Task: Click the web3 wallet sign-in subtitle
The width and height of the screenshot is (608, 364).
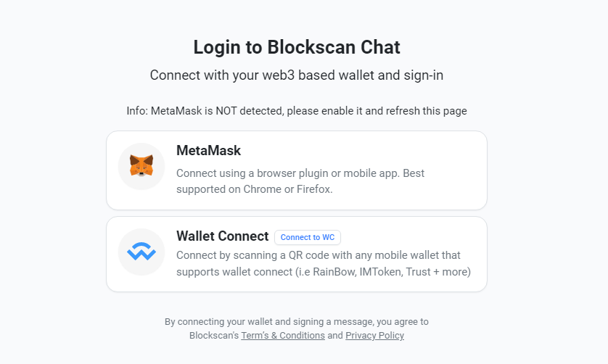Action: [x=297, y=75]
